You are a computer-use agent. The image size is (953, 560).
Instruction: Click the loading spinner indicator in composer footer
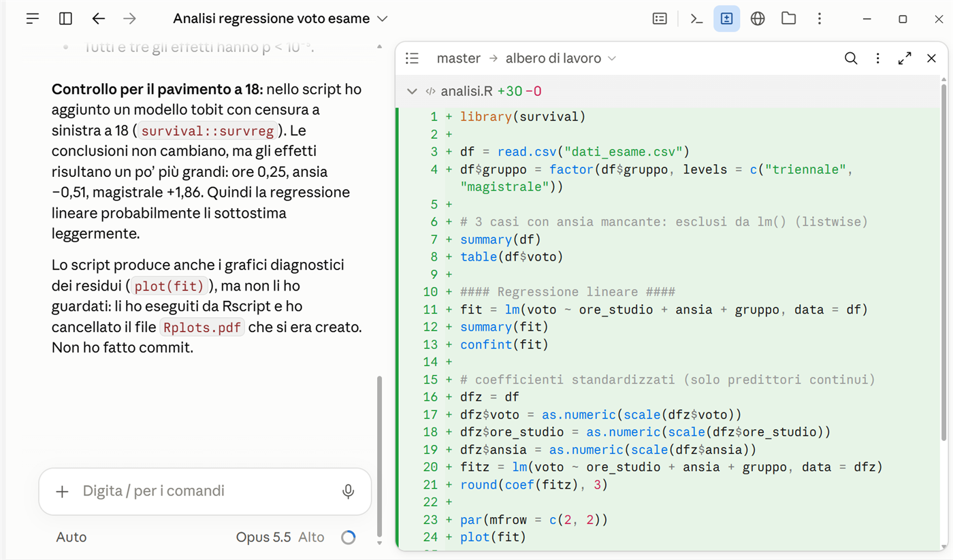[x=349, y=538]
